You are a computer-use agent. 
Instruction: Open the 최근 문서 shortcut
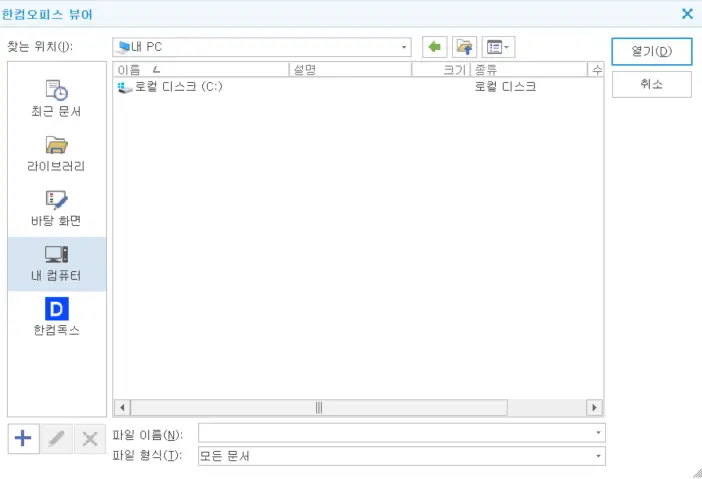click(x=56, y=98)
